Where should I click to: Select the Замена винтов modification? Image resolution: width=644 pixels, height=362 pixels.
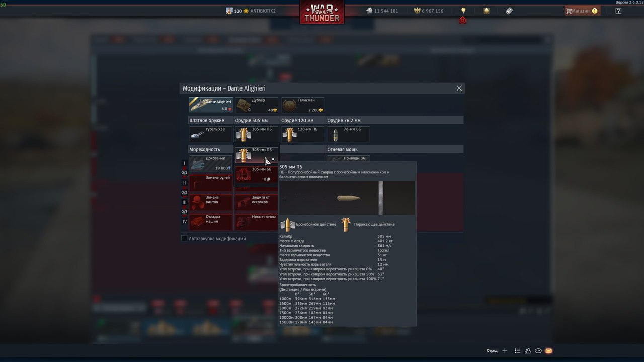coord(211,202)
